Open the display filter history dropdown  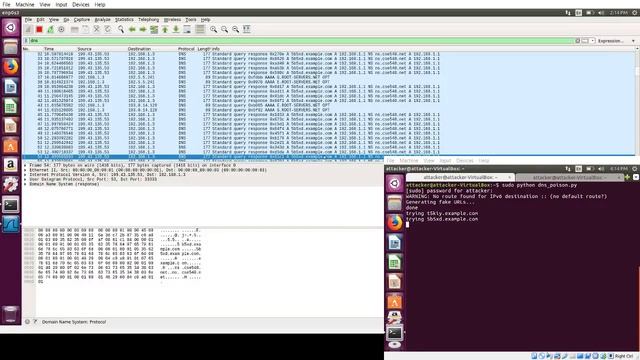593,41
